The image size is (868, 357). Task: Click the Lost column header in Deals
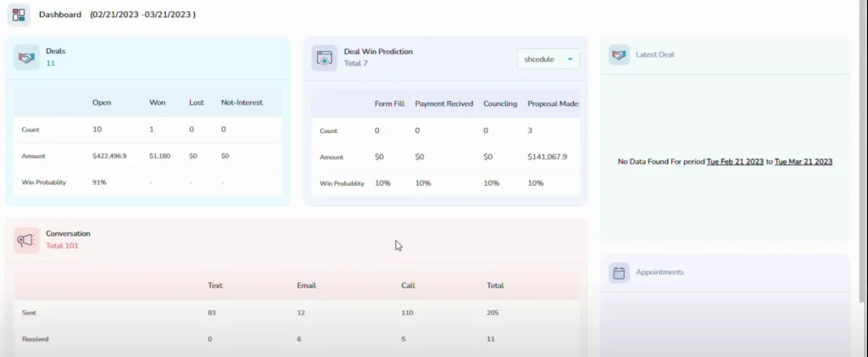point(196,103)
